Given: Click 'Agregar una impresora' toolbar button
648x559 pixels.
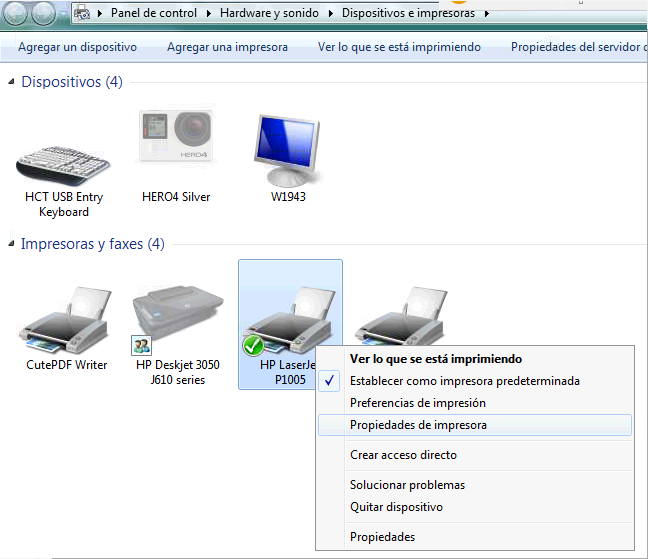Looking at the screenshot, I should tap(227, 47).
